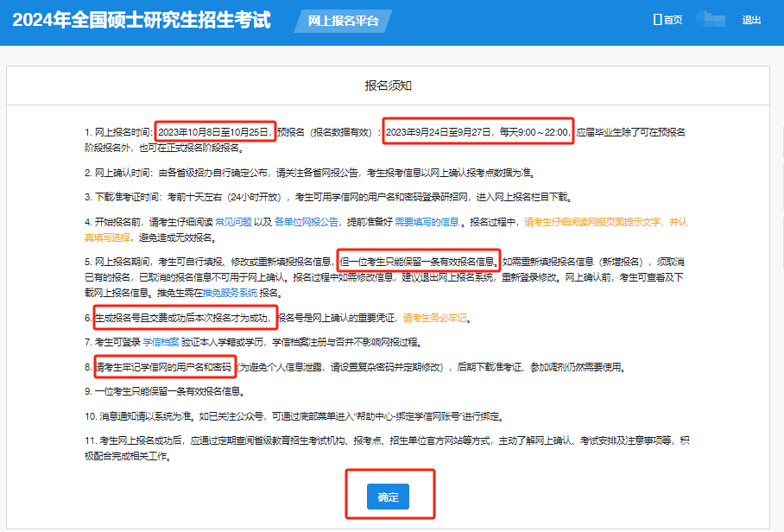
Task: Click 退出 to log out
Action: pos(751,20)
